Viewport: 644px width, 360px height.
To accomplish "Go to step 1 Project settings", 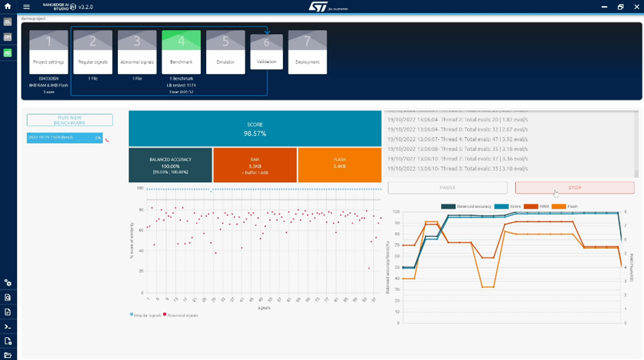I will 49,52.
